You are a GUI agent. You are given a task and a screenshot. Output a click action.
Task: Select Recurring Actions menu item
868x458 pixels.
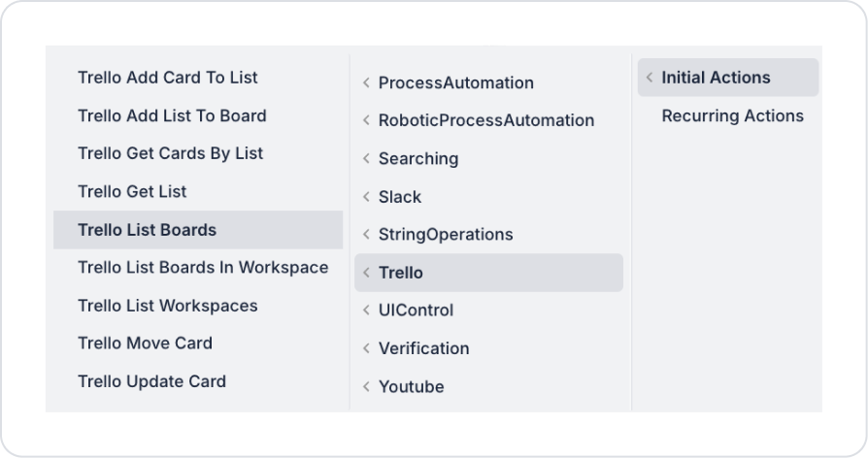(x=732, y=116)
